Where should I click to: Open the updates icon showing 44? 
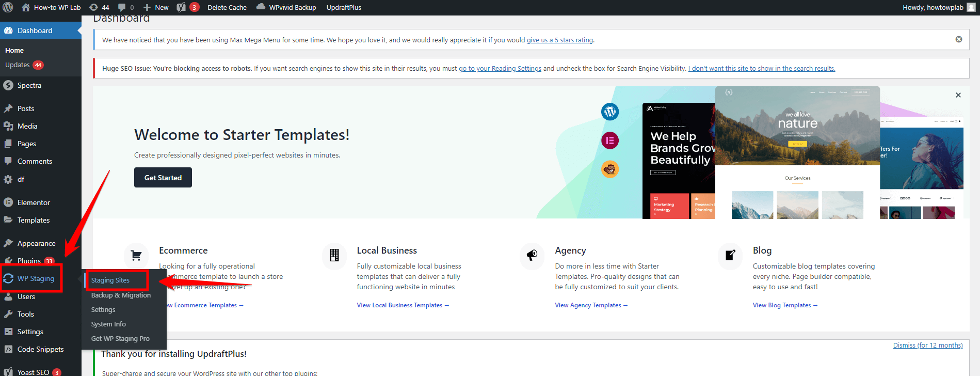click(99, 7)
